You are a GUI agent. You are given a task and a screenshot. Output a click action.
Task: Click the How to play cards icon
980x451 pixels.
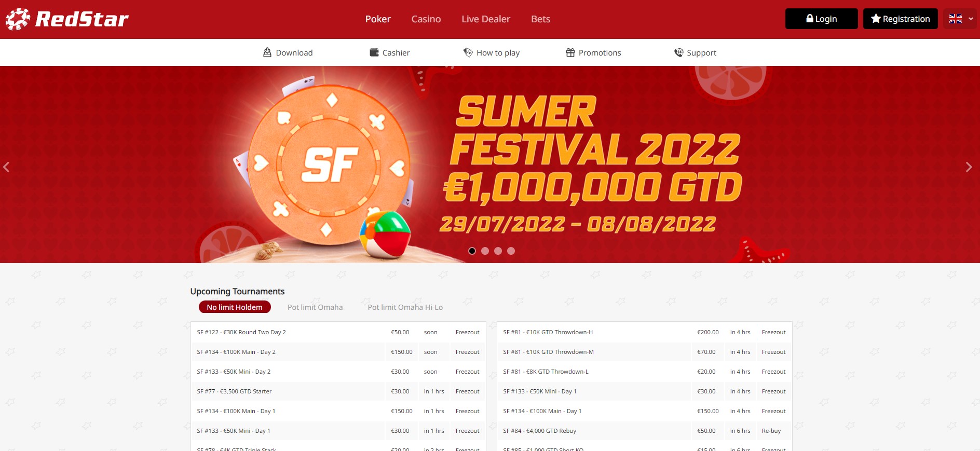(468, 52)
